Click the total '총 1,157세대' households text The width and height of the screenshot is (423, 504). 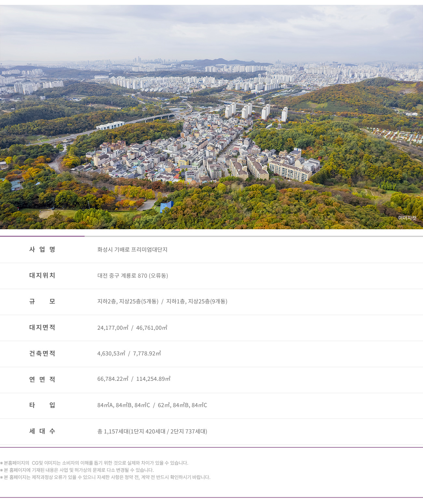tap(113, 431)
